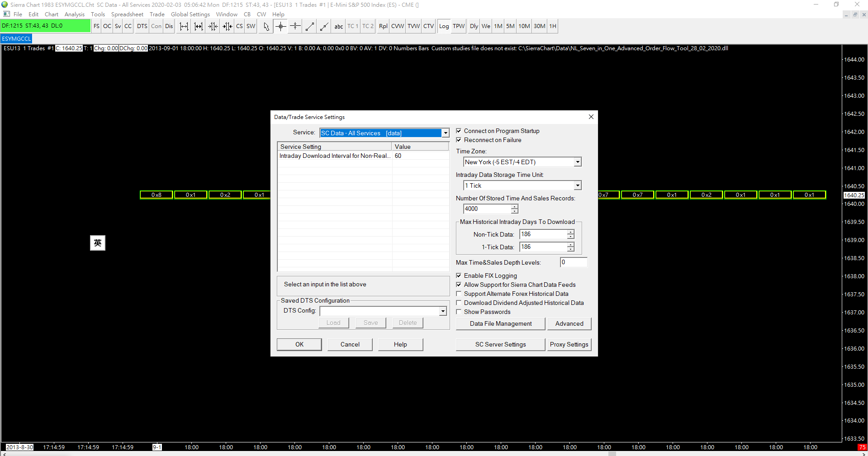
Task: Click the CS toolbar button
Action: click(x=239, y=26)
